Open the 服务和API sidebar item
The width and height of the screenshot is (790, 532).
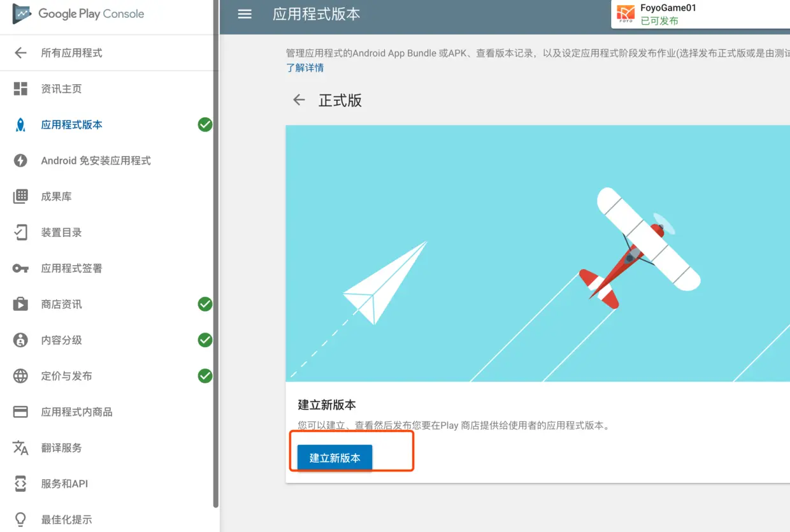point(20,483)
